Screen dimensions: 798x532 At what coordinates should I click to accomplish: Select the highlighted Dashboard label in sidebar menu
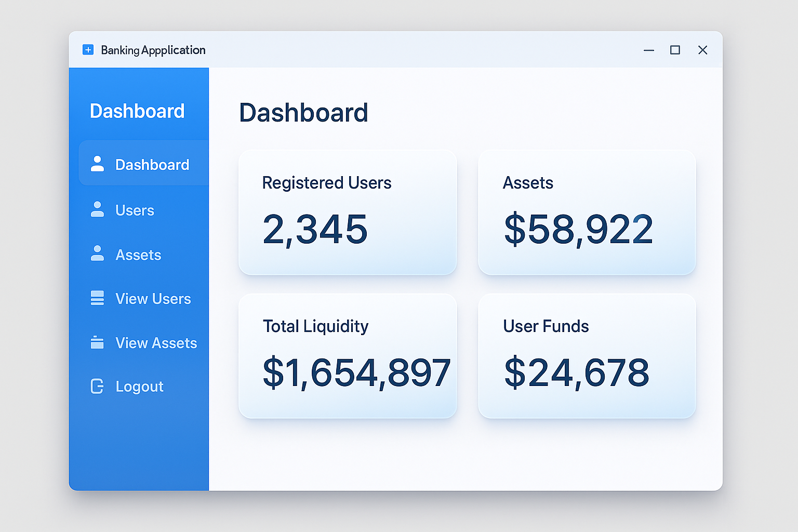(152, 165)
